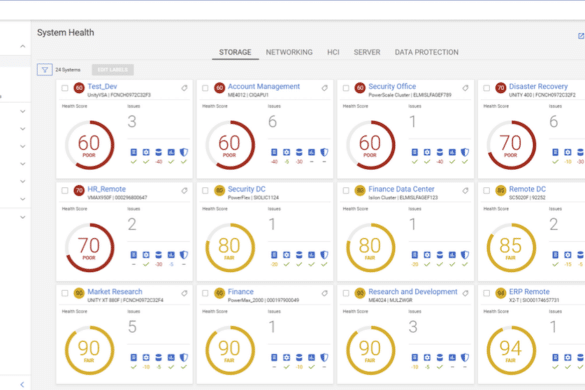Click HR_Remote configuration gear icon
585x390 pixels.
(146, 255)
